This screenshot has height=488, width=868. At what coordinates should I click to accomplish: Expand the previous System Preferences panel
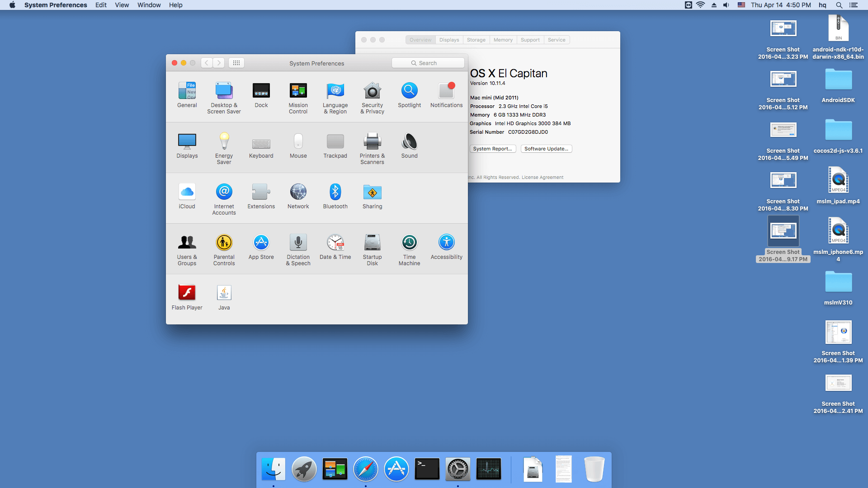click(x=207, y=62)
